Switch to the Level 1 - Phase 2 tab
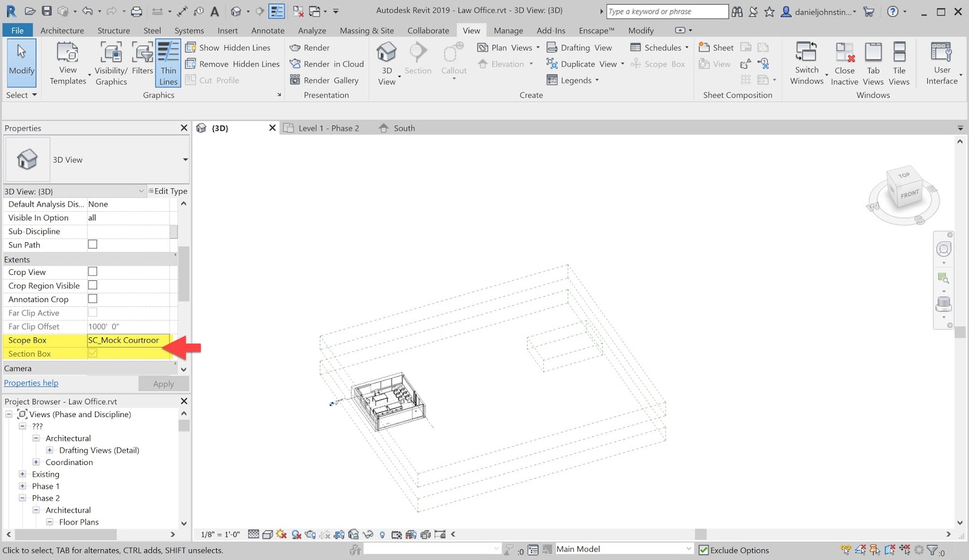Image resolution: width=969 pixels, height=560 pixels. click(x=328, y=128)
